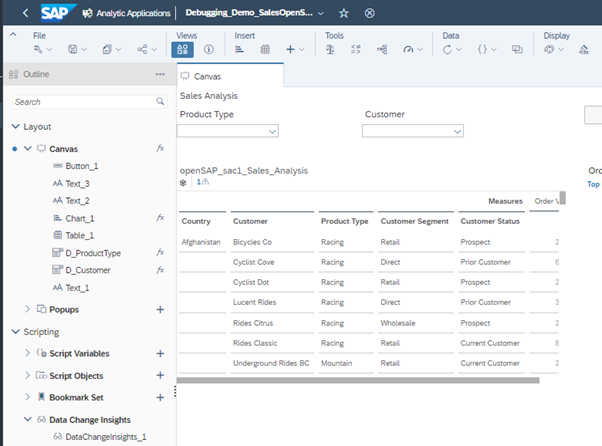Expand Script Objects node
This screenshot has height=446, width=602.
pos(27,375)
